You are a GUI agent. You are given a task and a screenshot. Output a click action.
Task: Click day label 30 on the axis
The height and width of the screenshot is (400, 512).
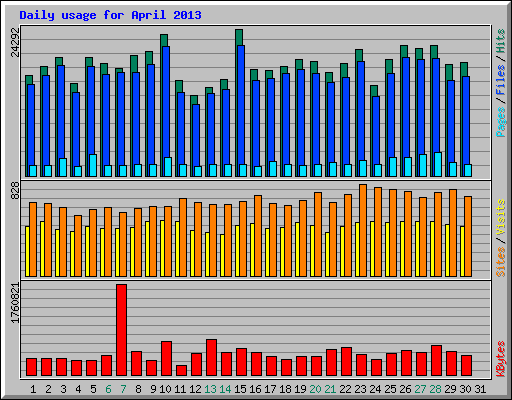click(x=465, y=389)
